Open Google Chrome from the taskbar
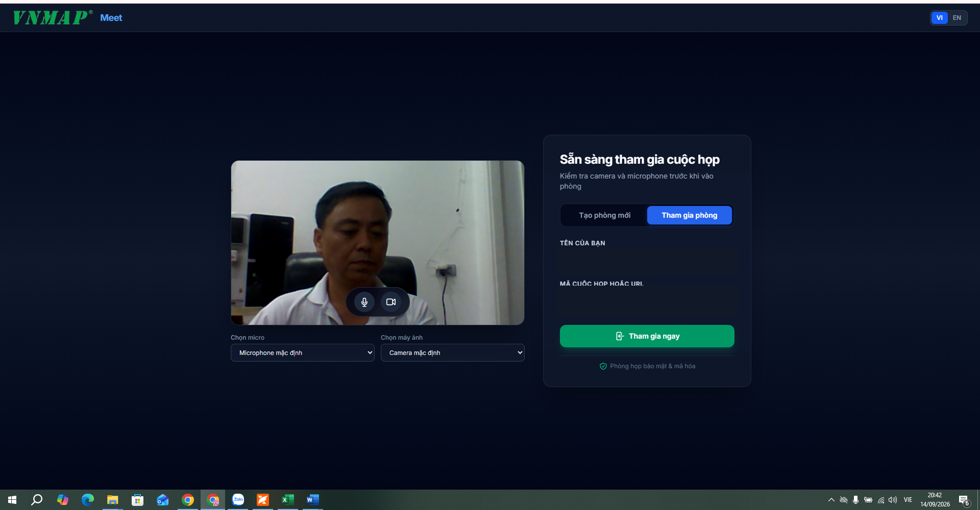 coord(188,500)
